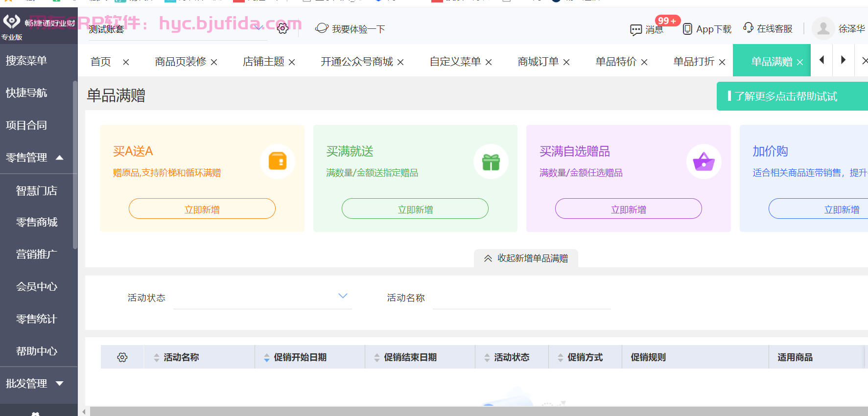The height and width of the screenshot is (416, 868).
Task: Open 智慧门店 in the sidebar
Action: click(x=37, y=191)
